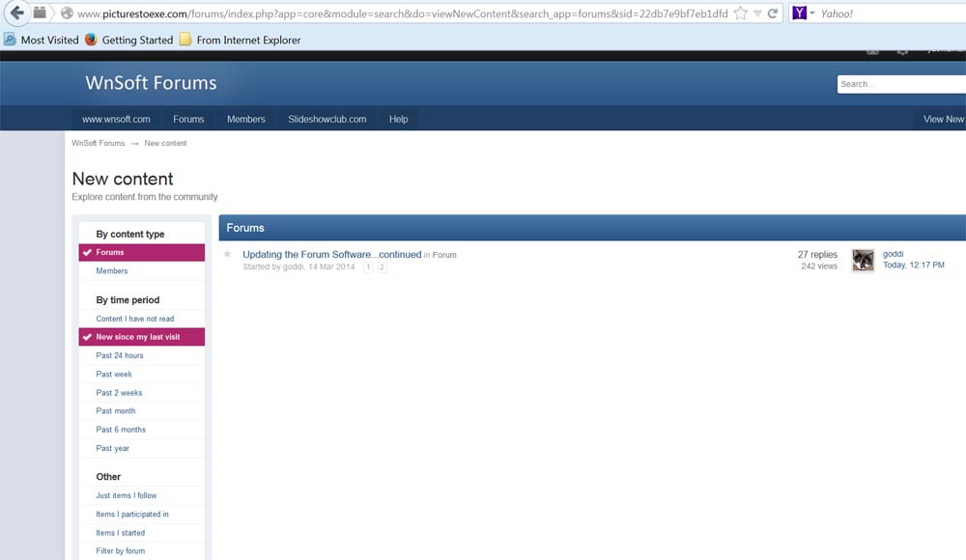Image resolution: width=966 pixels, height=560 pixels.
Task: Reload the page with the refresh icon
Action: coord(773,13)
